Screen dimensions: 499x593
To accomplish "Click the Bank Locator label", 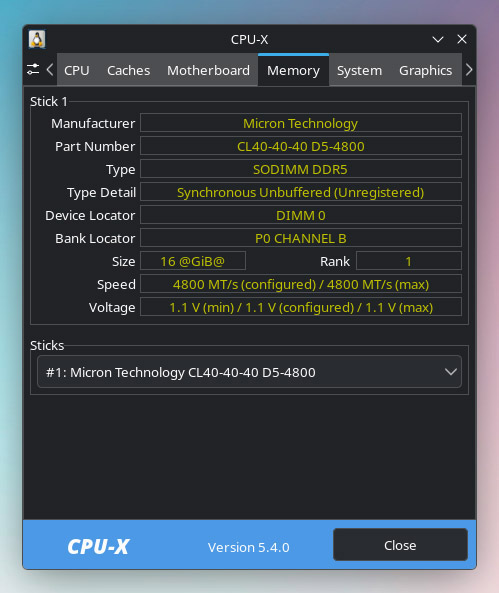I will pos(95,239).
